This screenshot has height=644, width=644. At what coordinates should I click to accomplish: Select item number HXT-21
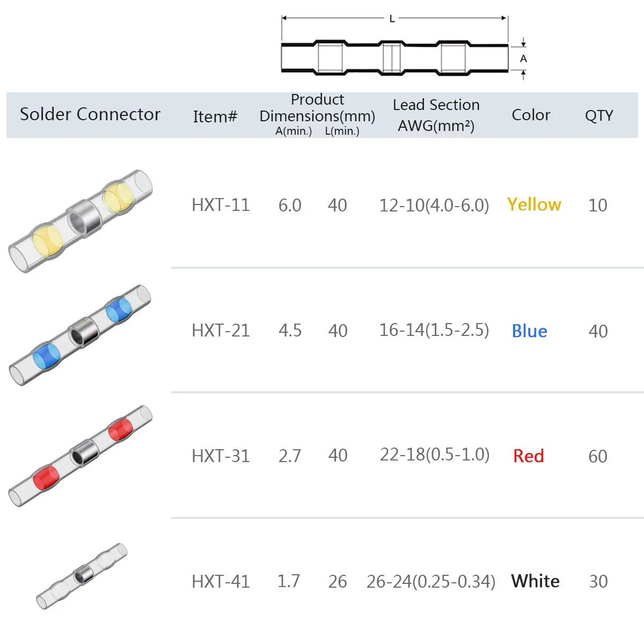(x=221, y=331)
